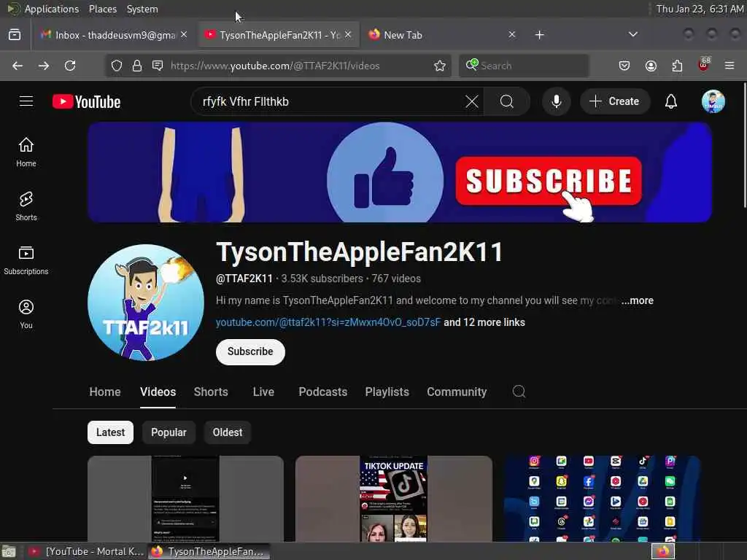Switch to YouTube - Mortal K... taskbar window

[x=86, y=551]
